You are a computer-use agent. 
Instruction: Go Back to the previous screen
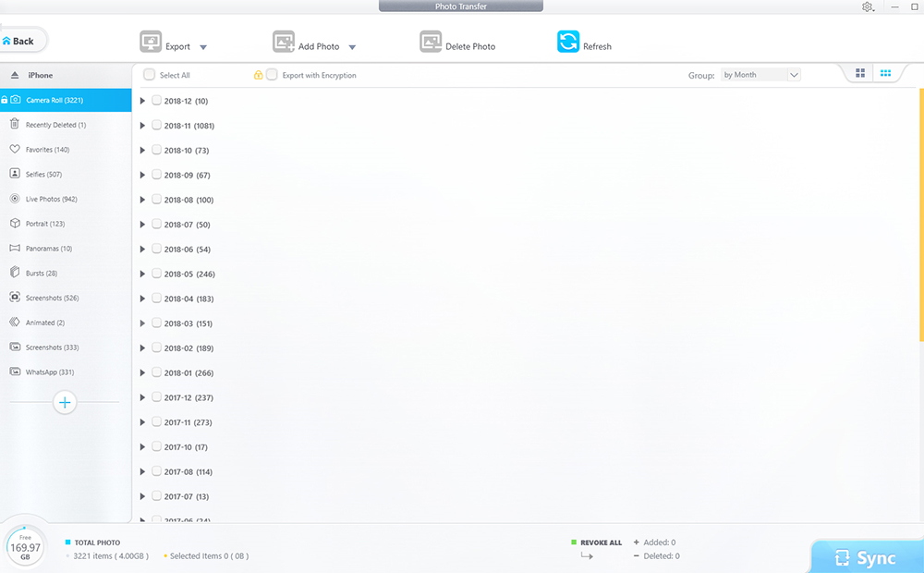tap(20, 41)
